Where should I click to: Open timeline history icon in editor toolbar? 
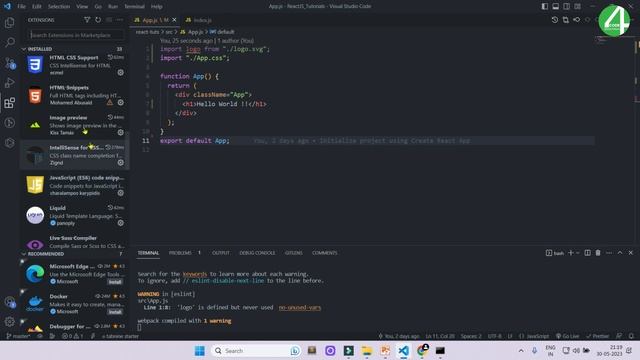point(555,20)
